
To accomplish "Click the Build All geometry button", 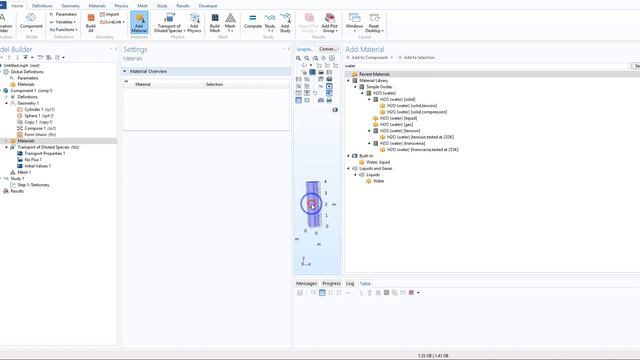I will click(91, 23).
